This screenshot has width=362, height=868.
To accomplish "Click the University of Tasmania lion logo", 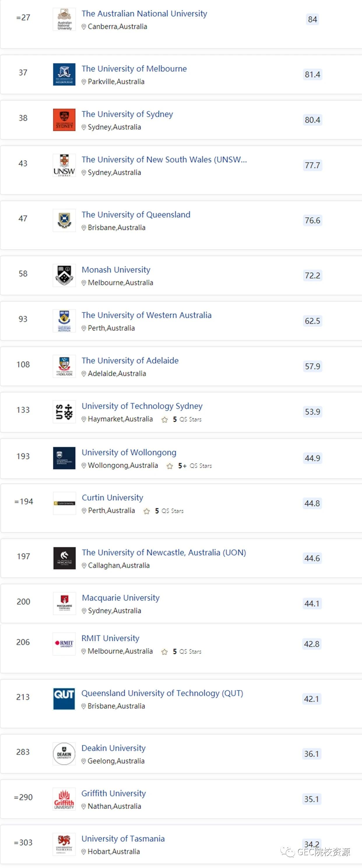I will (64, 844).
